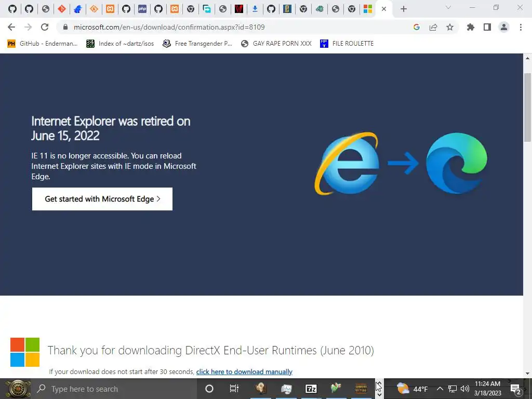Open the clock showing 11:24 AM
The image size is (532, 399).
point(487,389)
